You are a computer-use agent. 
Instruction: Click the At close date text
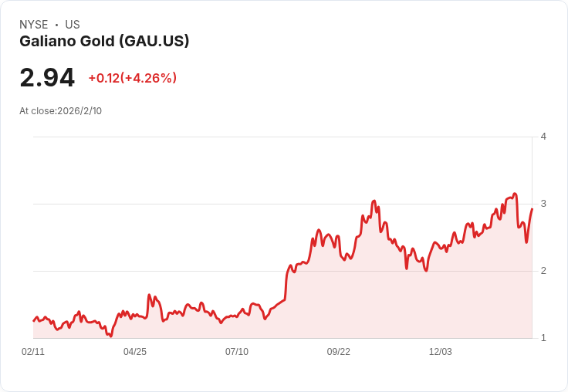click(60, 111)
